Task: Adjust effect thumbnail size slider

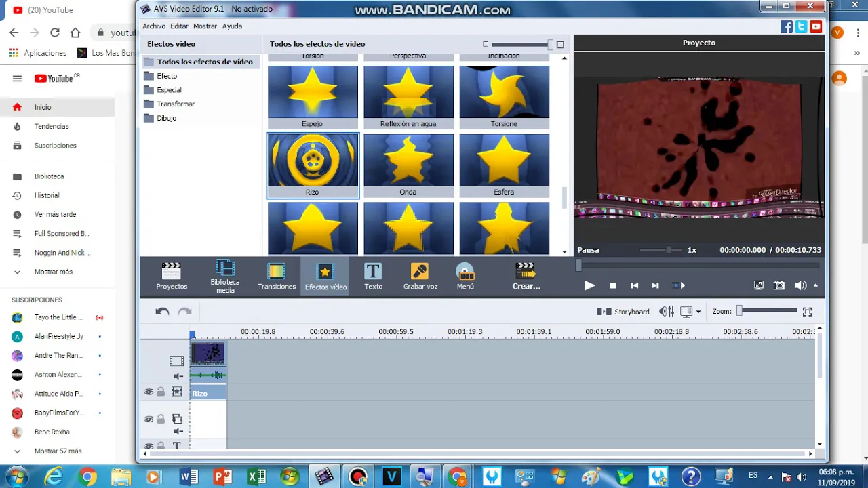Action: (x=523, y=45)
